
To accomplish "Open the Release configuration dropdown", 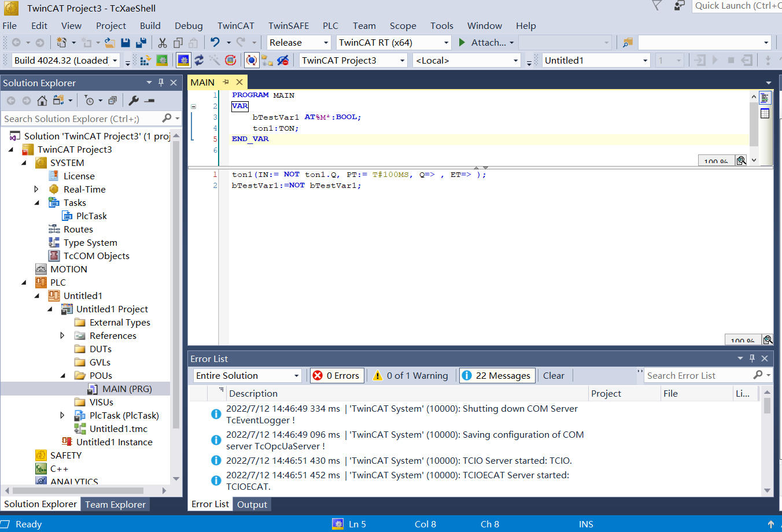I will point(298,43).
